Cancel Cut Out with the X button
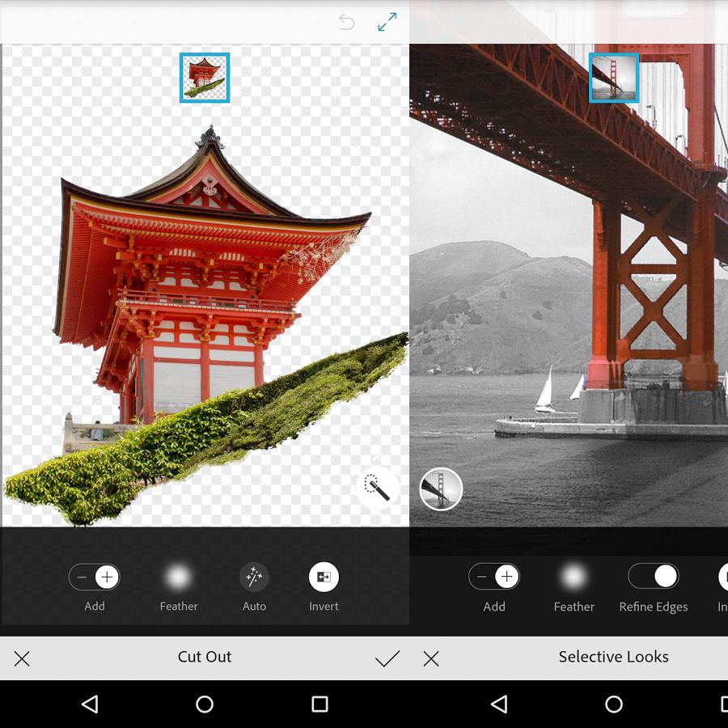 [22, 657]
